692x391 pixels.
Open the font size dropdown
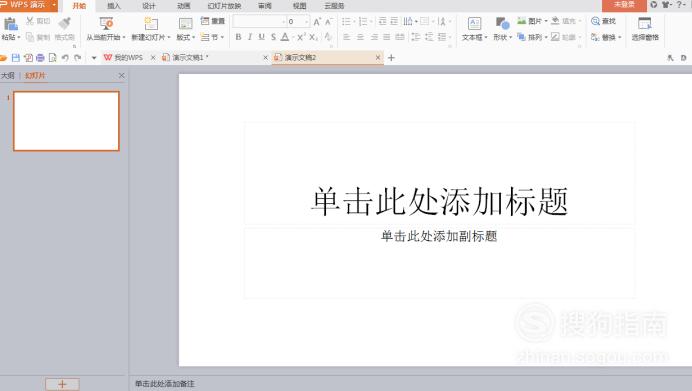coord(307,22)
